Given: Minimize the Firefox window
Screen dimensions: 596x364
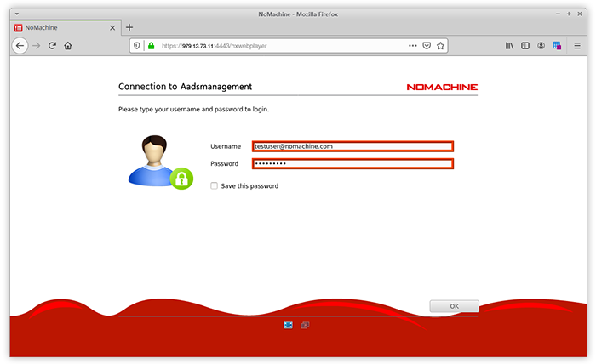Looking at the screenshot, I should point(558,14).
